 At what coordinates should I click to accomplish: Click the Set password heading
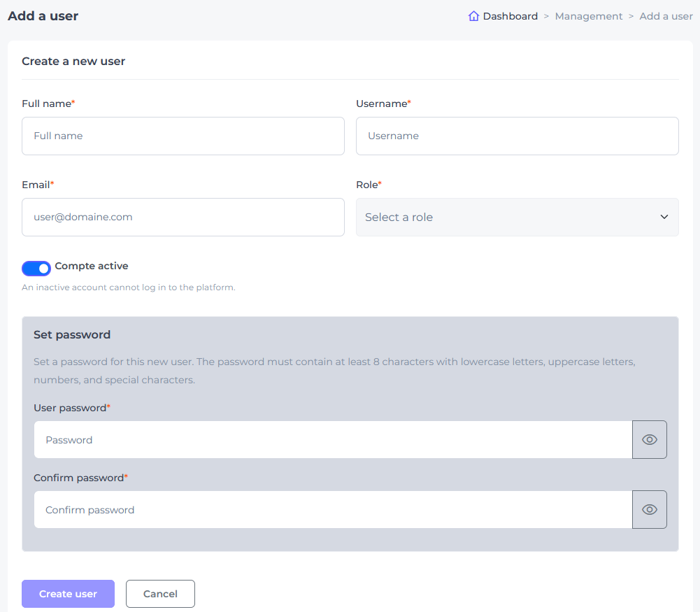[72, 335]
